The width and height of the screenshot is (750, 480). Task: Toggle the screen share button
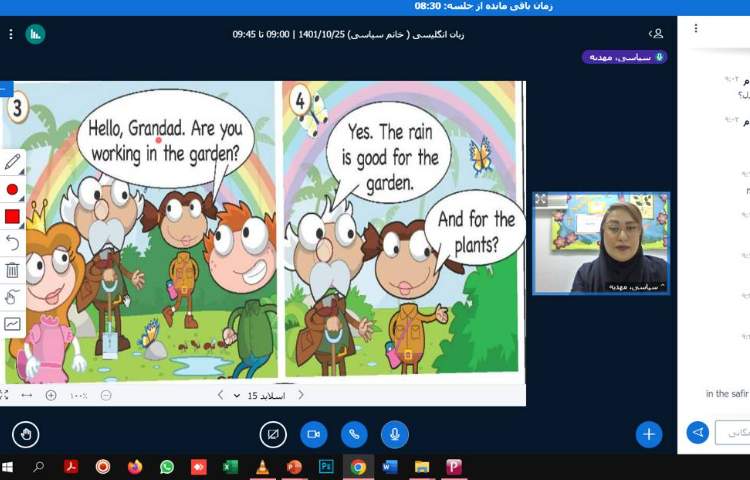point(272,434)
